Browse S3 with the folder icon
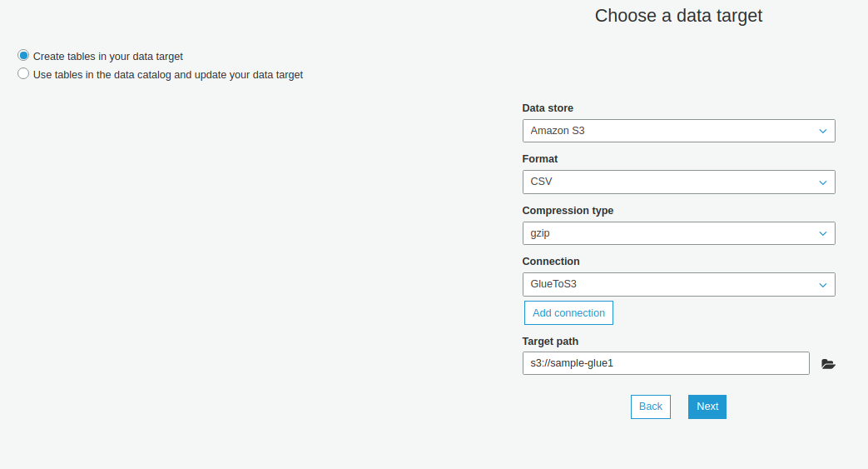This screenshot has width=868, height=469. pyautogui.click(x=827, y=364)
